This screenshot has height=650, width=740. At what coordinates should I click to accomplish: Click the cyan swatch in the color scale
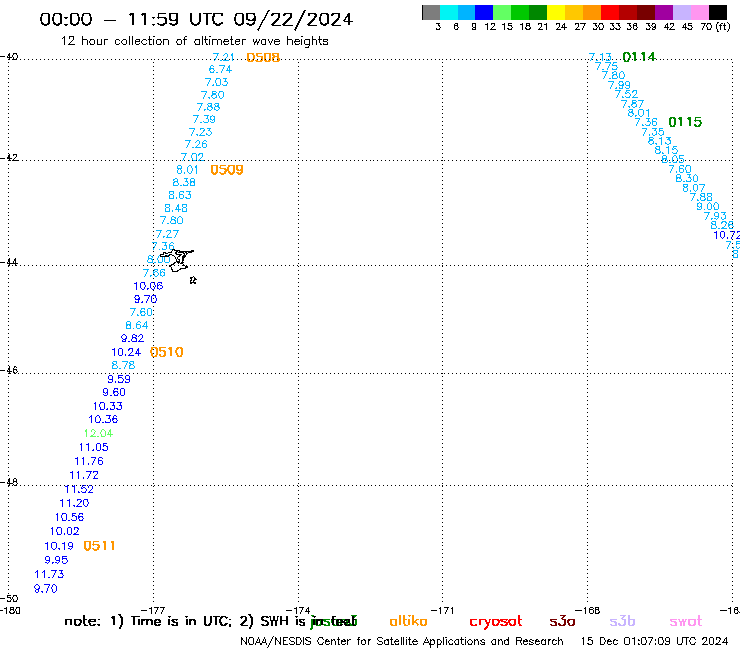[449, 12]
